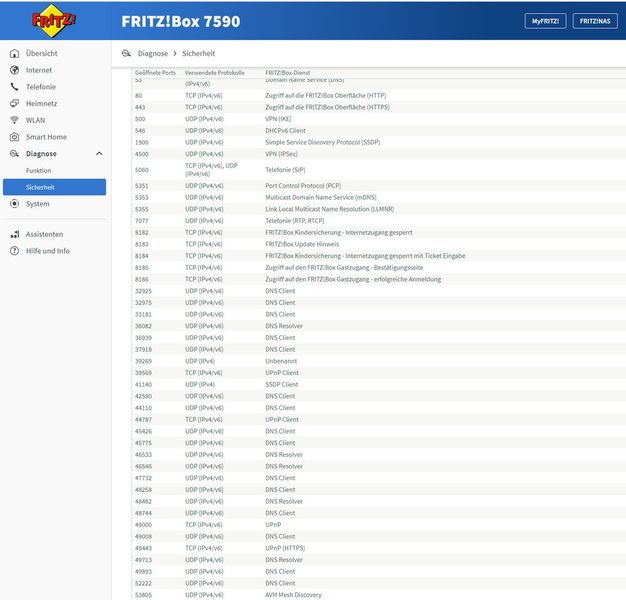Open the Internet menu entry

click(39, 70)
